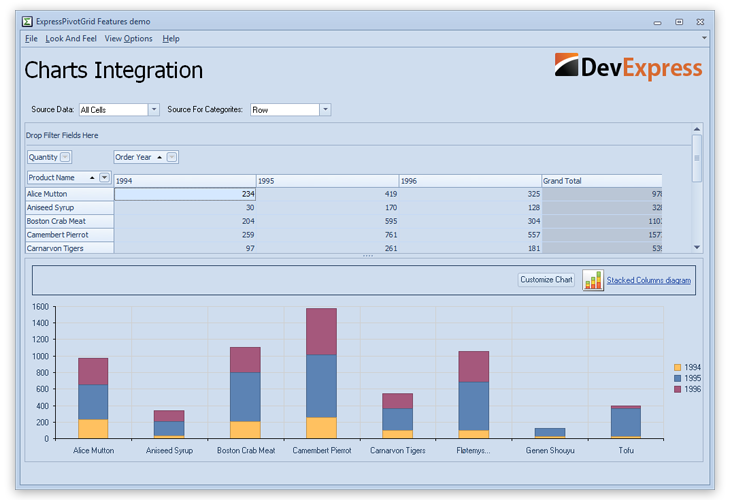Open the File menu
The height and width of the screenshot is (500, 730).
tap(31, 39)
